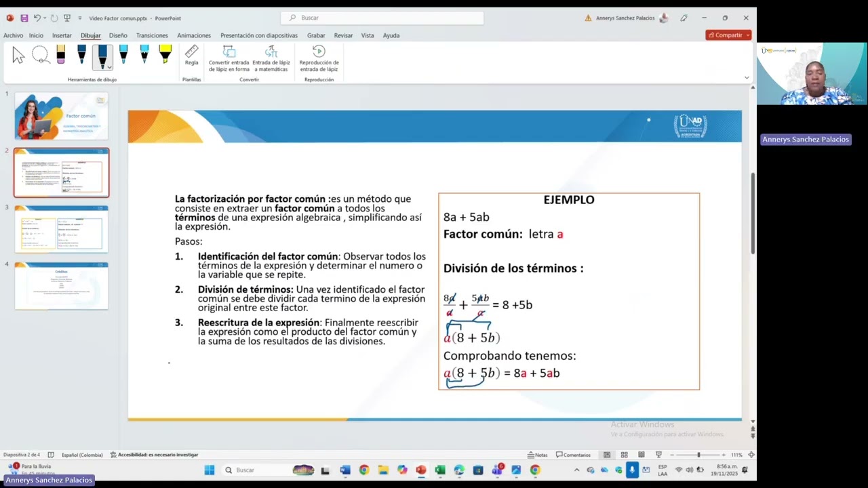
Task: Open the Undo history dropdown
Action: point(45,18)
